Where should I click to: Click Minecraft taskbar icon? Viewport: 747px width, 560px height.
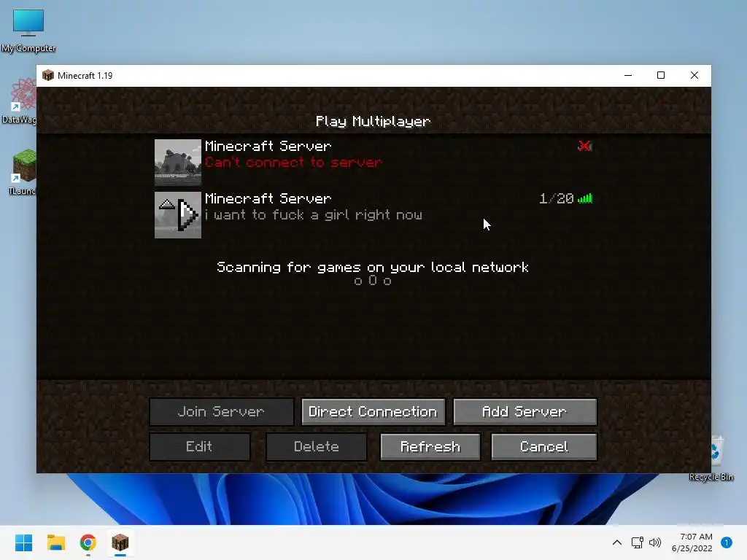click(120, 542)
